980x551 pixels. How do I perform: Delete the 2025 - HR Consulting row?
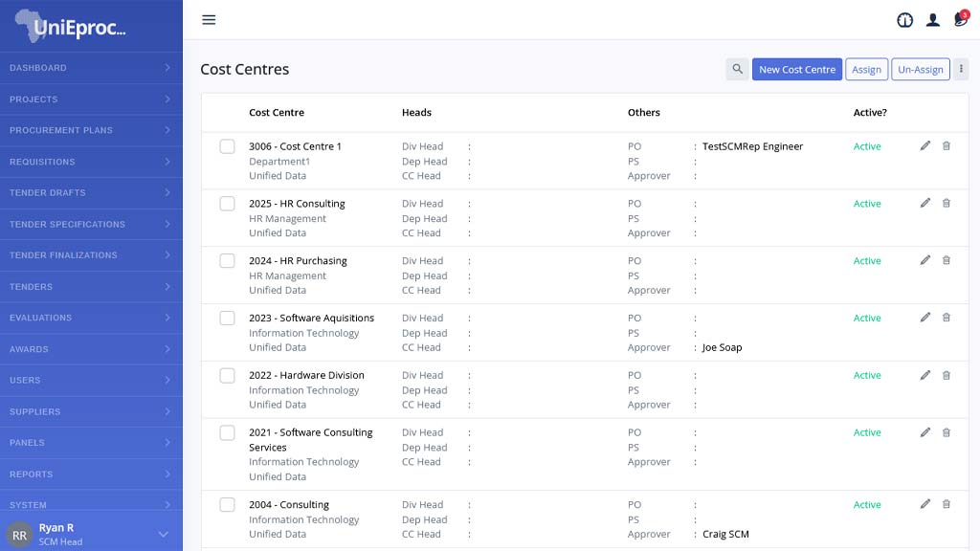point(947,203)
